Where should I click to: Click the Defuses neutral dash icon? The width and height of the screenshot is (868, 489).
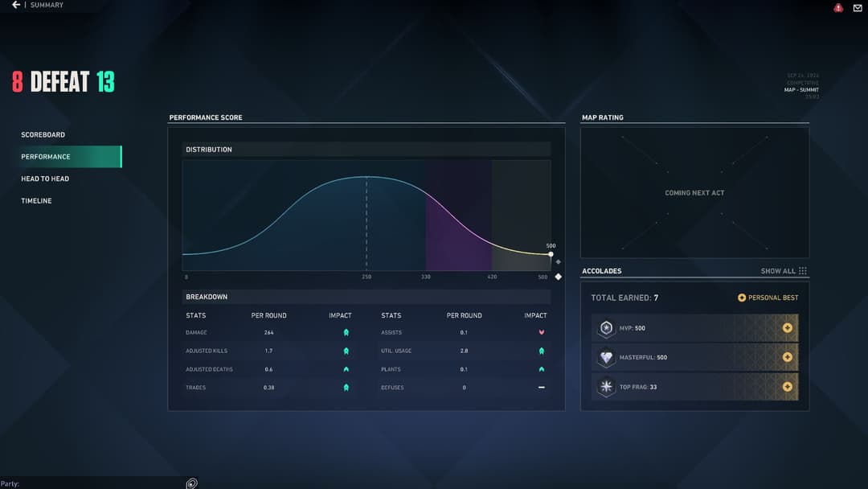(542, 388)
